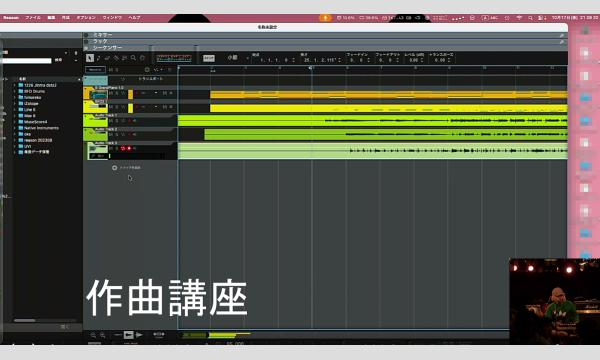Open macOS Spotlight search icon
600x360 pixels.
tap(530, 18)
